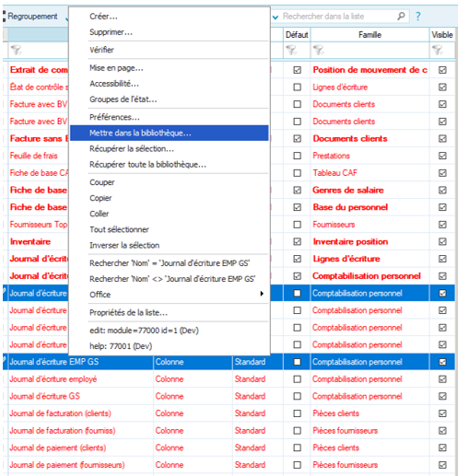This screenshot has height=476, width=458.
Task: Toggle Visible on the Inventaire position row
Action: (442, 241)
